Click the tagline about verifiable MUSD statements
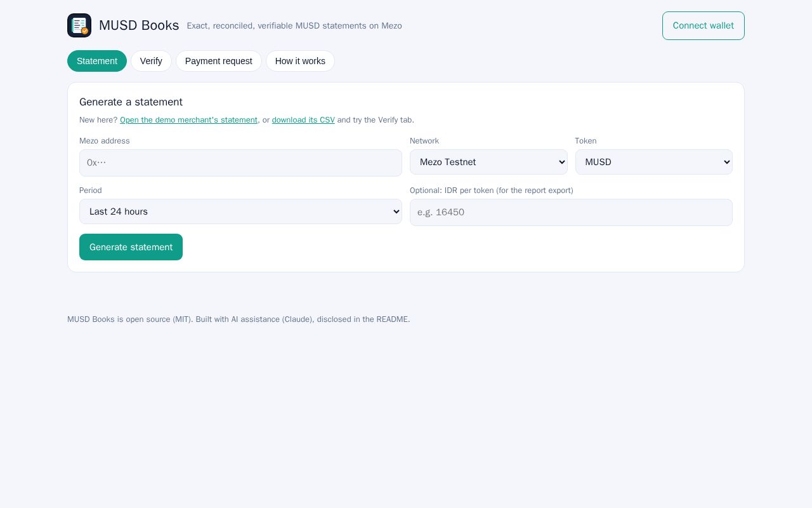This screenshot has height=508, width=812. [294, 26]
